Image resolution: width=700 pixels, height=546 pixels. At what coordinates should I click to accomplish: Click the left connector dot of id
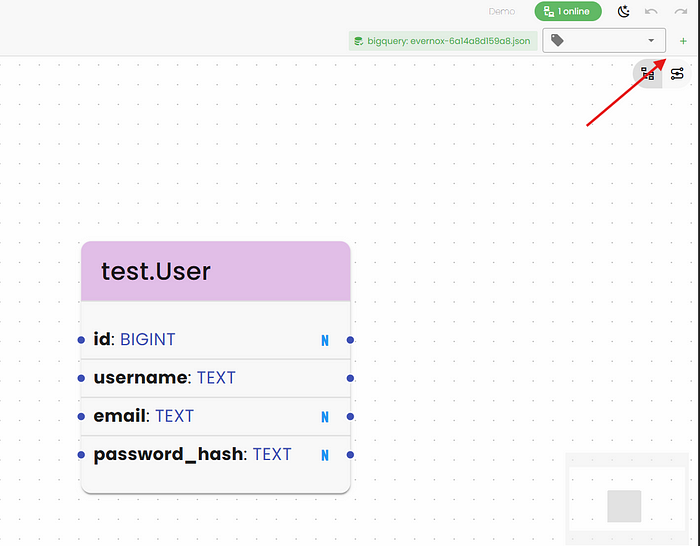pos(81,340)
